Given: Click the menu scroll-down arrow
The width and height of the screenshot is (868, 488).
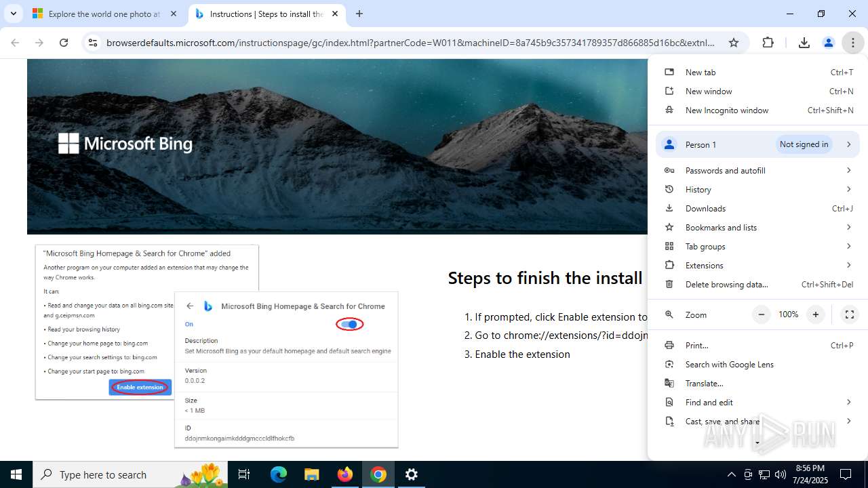Looking at the screenshot, I should 757,443.
